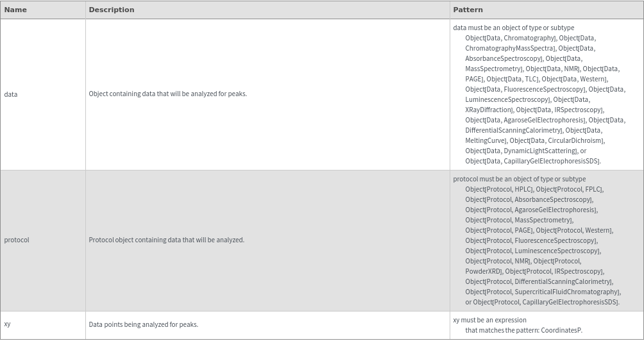Click "Data points being analyzed for peaks" text
The width and height of the screenshot is (644, 341).
point(143,324)
